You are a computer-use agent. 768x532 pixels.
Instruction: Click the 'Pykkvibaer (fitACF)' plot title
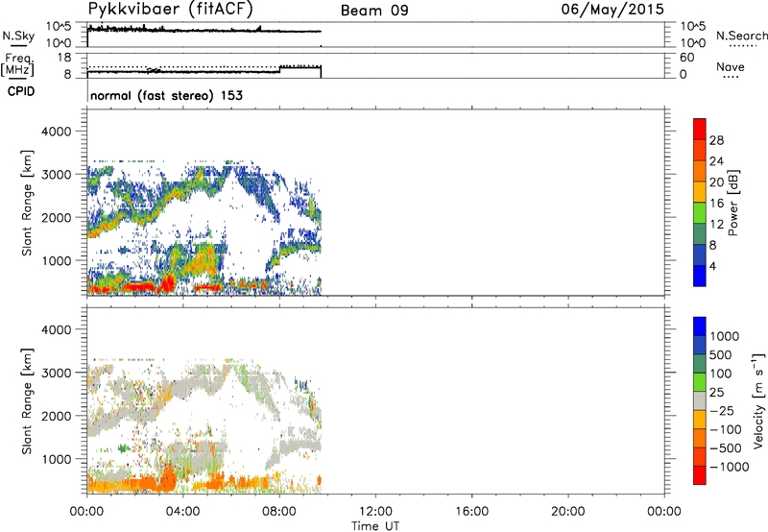pyautogui.click(x=171, y=10)
